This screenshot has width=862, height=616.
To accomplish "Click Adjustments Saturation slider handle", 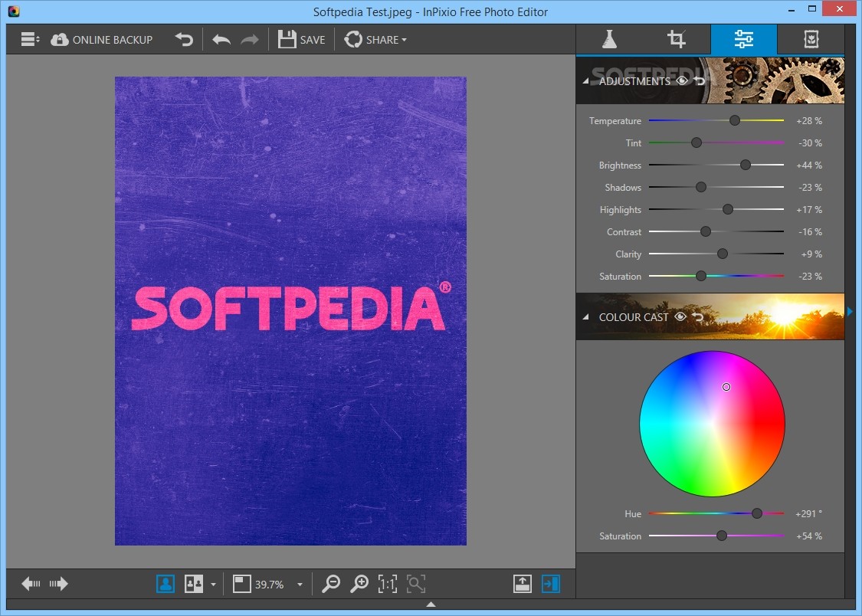I will click(x=701, y=276).
